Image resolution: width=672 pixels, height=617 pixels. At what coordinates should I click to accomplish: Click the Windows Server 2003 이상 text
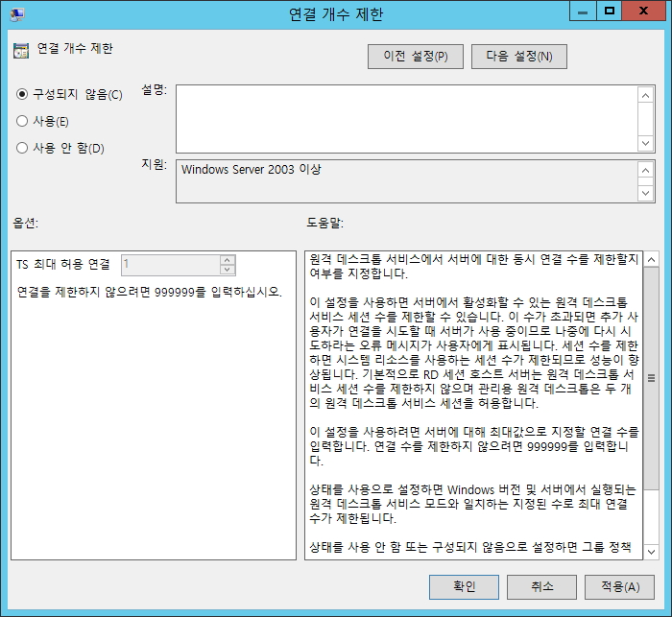click(252, 169)
